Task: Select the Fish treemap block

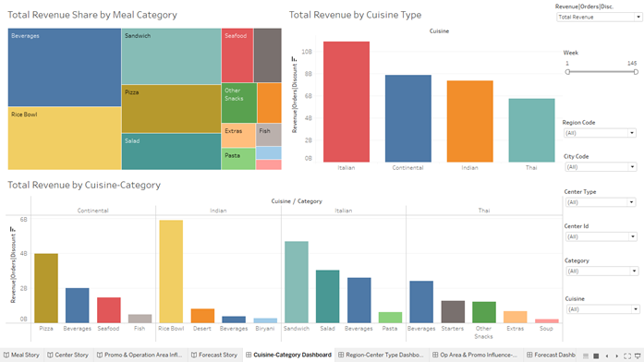Action: tap(269, 135)
